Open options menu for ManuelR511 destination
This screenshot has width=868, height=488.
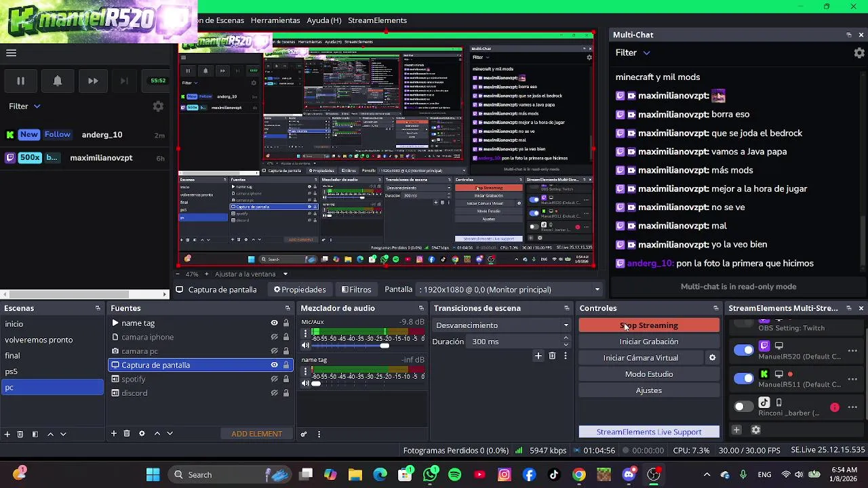(853, 379)
